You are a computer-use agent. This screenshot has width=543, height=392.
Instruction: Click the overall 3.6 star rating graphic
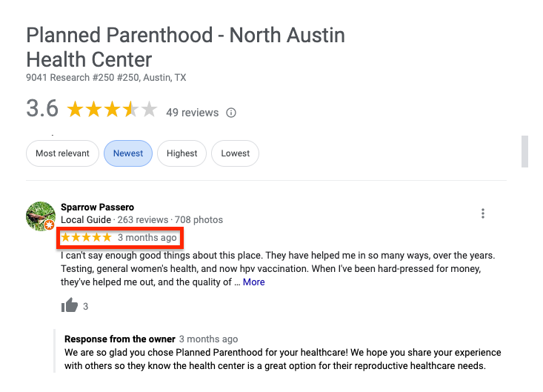(112, 110)
